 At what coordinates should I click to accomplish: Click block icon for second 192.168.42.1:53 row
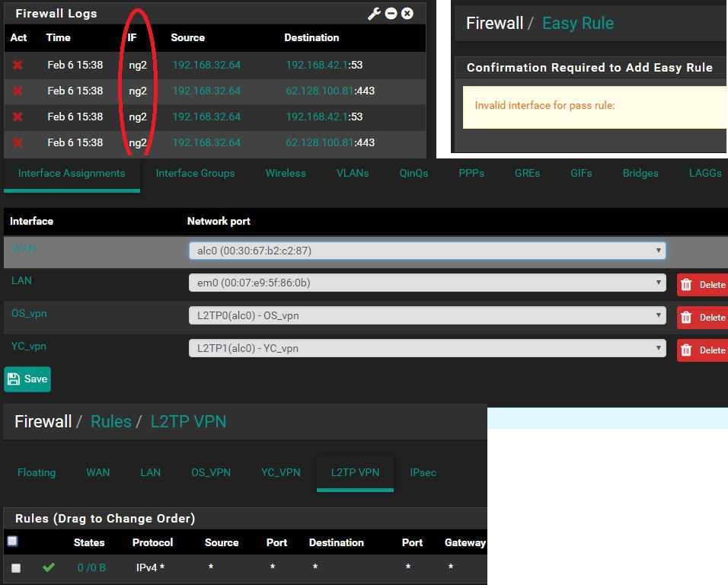[18, 117]
